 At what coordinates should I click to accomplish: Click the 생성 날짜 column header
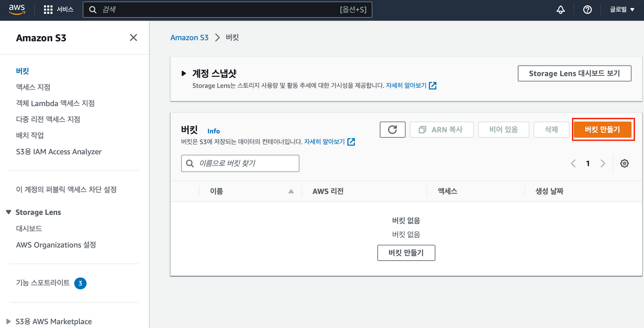550,191
